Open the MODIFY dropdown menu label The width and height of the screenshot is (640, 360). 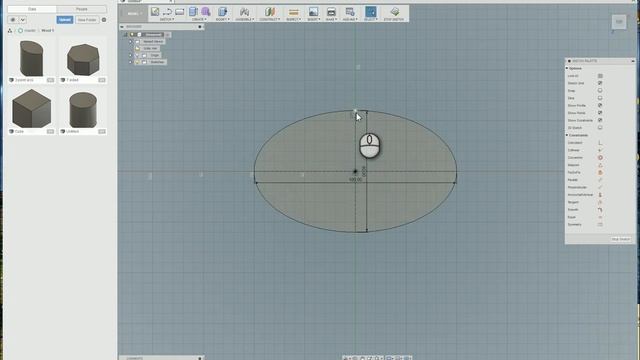pyautogui.click(x=222, y=20)
